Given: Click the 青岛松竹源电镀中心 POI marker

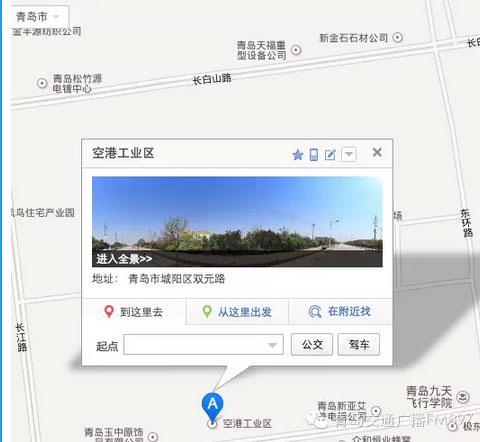Looking at the screenshot, I should click(x=42, y=83).
